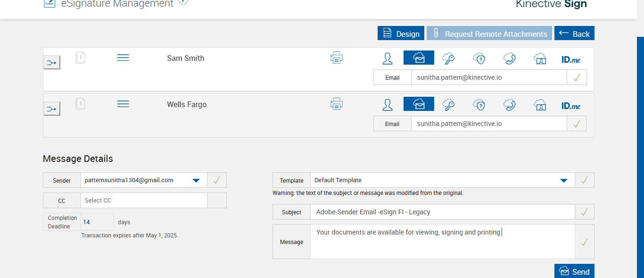Choose knowledge-based shield icon for Sam Smith
Image resolution: width=644 pixels, height=278 pixels.
479,58
